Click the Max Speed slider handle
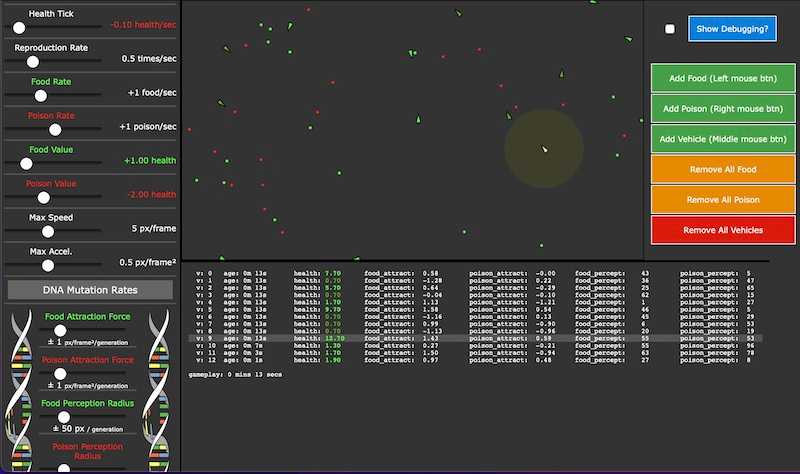 pyautogui.click(x=47, y=232)
